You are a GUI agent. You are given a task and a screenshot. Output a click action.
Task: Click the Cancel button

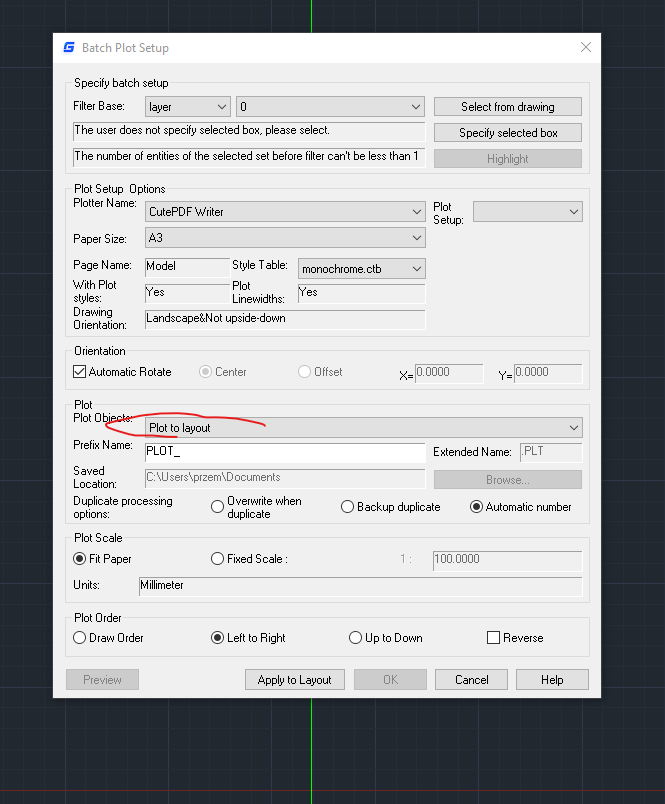[x=471, y=680]
